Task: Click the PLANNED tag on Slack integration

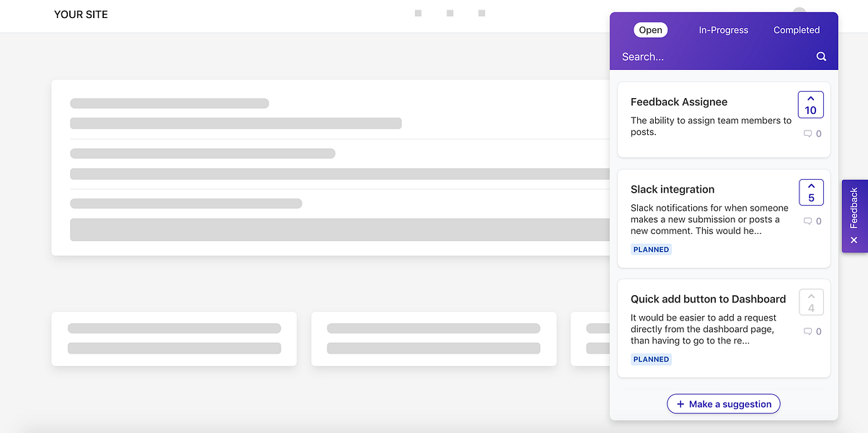Action: (x=651, y=250)
